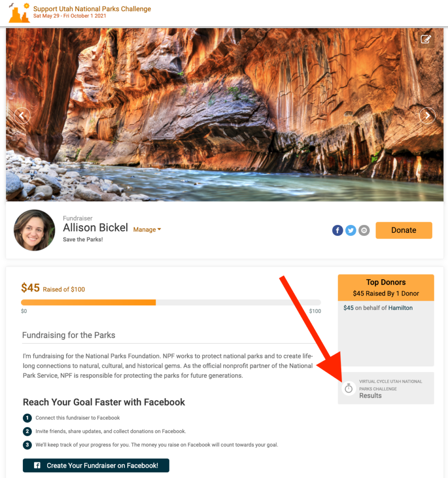Open Support Utah National Parks Challenge title link
This screenshot has width=448, height=478.
pyautogui.click(x=92, y=9)
